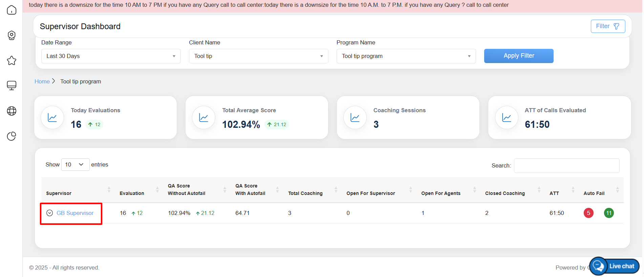Open the star icon in sidebar
The image size is (644, 277).
(x=12, y=61)
